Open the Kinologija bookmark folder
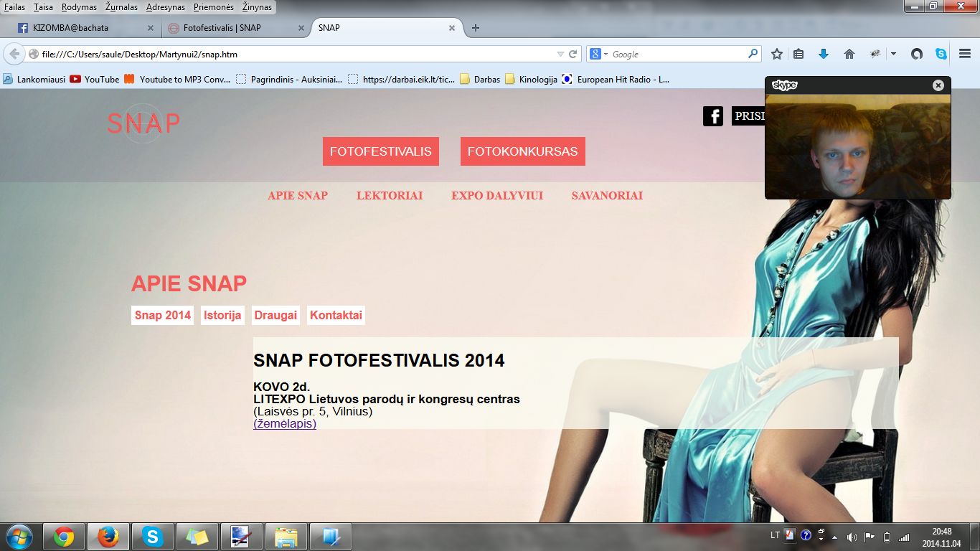 pos(531,79)
